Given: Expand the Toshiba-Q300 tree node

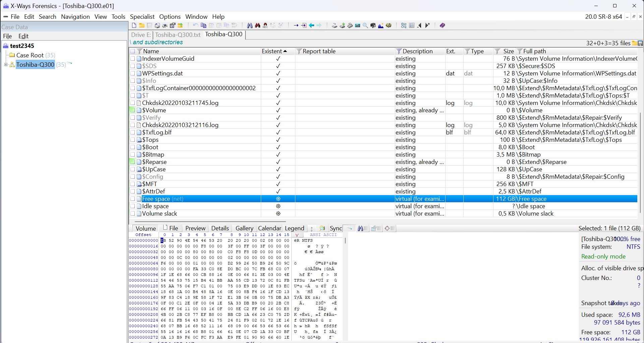Looking at the screenshot, I should coord(6,64).
